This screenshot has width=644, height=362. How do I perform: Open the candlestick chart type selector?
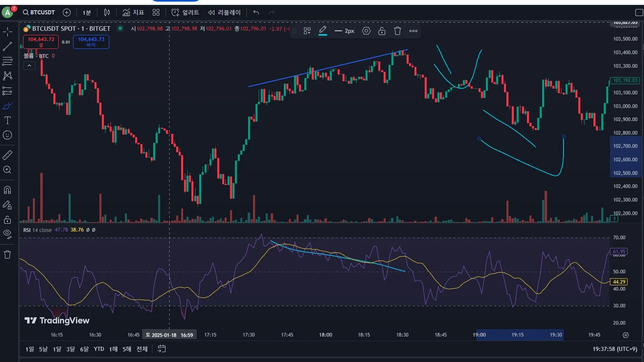point(107,12)
